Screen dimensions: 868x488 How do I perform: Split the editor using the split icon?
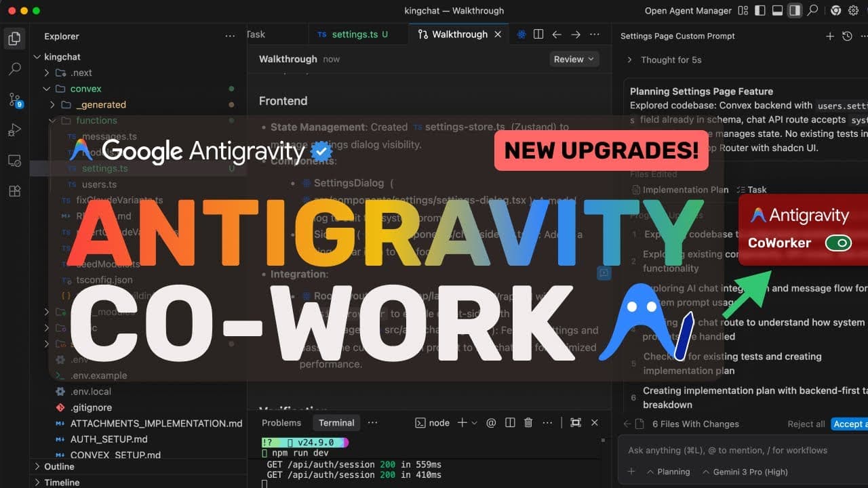(538, 35)
